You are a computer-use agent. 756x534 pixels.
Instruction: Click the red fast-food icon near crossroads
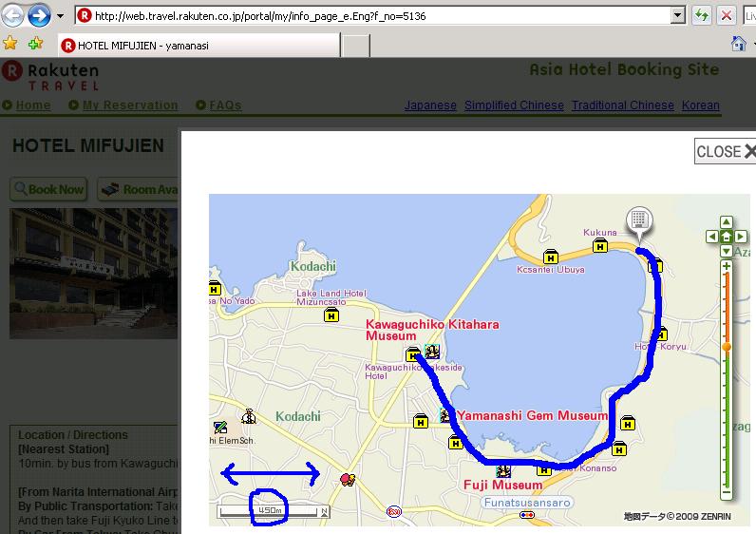348,480
